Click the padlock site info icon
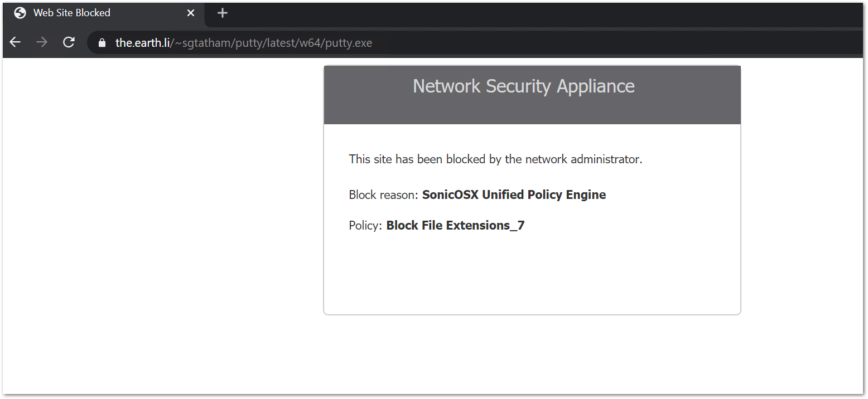Viewport: 868px width, 399px height. coord(102,43)
